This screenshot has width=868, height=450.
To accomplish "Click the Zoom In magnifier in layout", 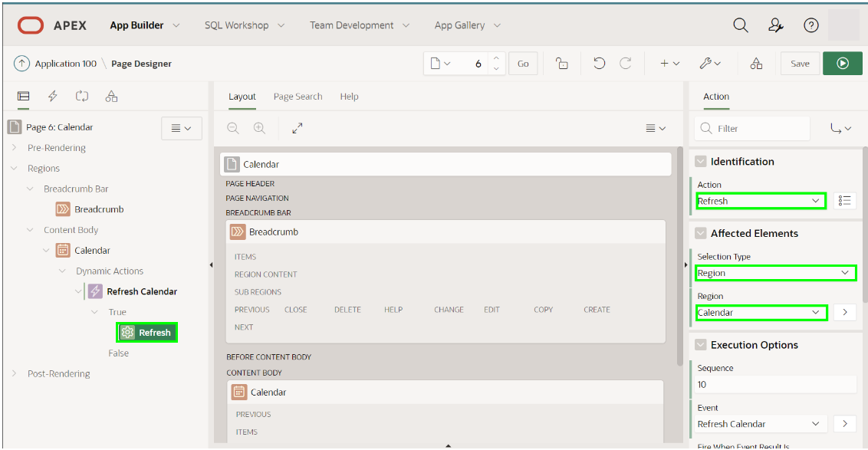I will (x=259, y=128).
